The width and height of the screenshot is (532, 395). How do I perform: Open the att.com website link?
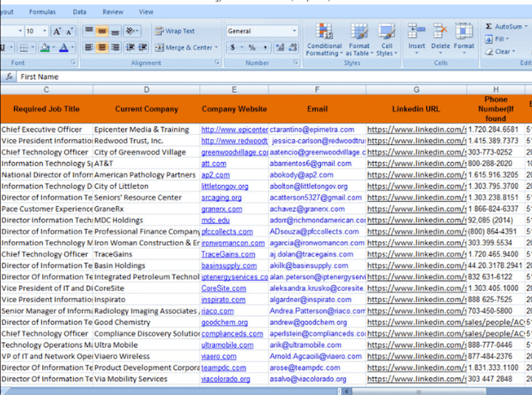tap(214, 163)
